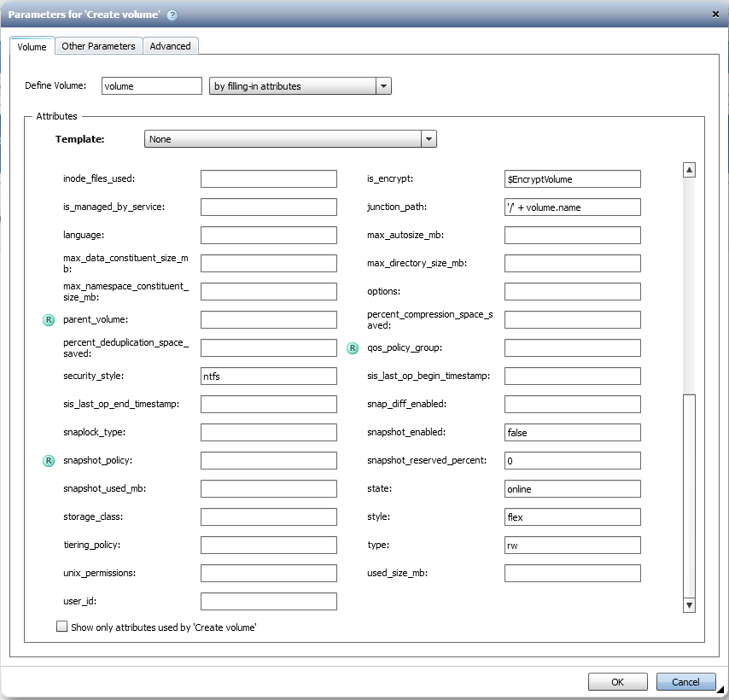This screenshot has height=700, width=729.
Task: Open the Advanced tab
Action: 170,46
